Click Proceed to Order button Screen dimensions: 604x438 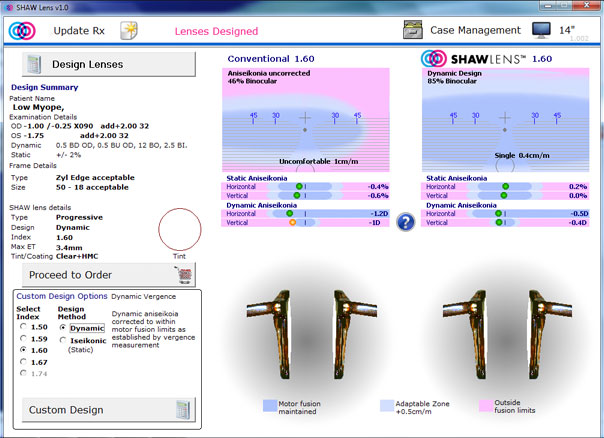109,275
